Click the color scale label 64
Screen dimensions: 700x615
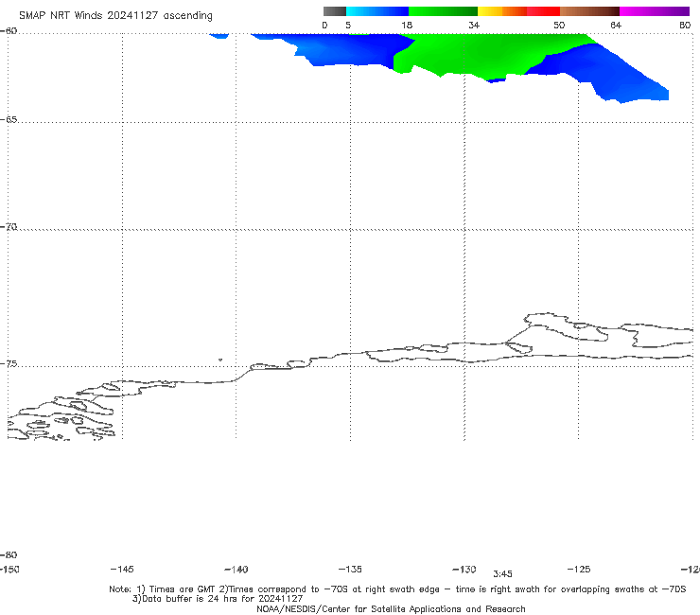pos(616,25)
